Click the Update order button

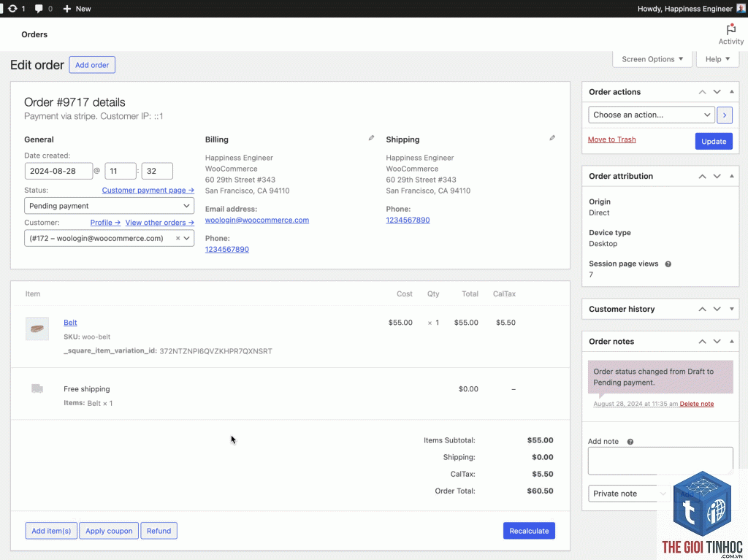(x=714, y=141)
